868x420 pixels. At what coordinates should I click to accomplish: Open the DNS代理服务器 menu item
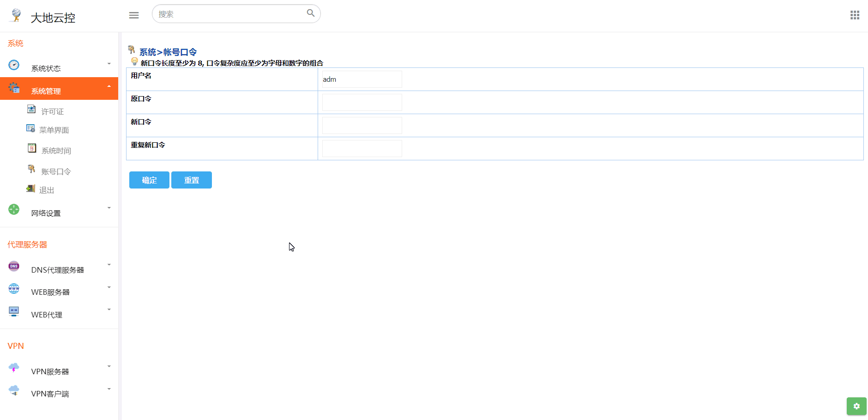[59, 267]
